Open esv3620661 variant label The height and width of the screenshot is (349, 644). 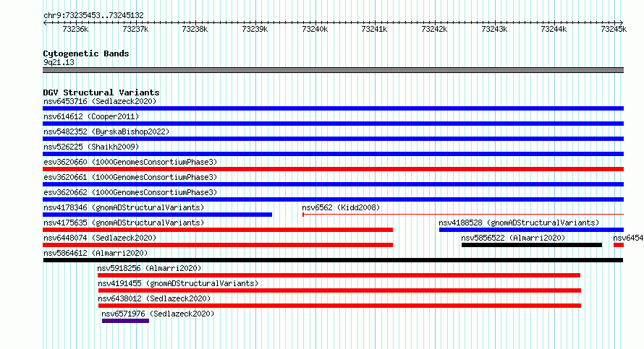pyautogui.click(x=130, y=177)
